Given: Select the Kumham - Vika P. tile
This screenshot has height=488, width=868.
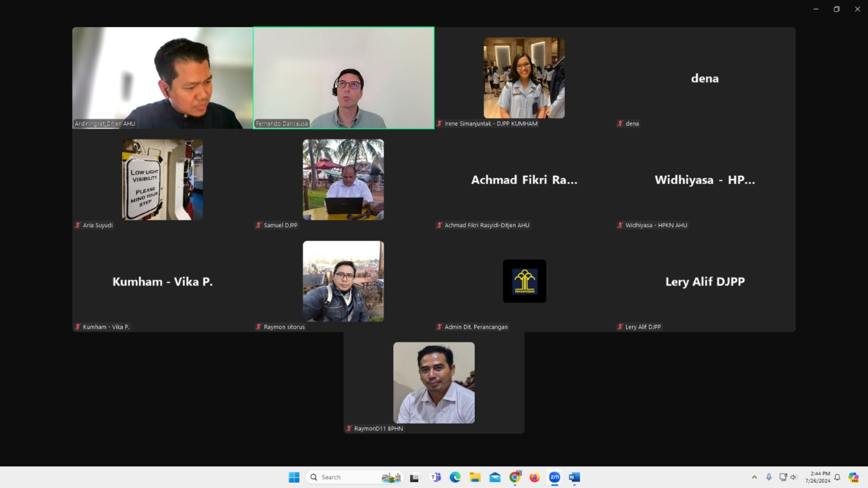Looking at the screenshot, I should (162, 281).
